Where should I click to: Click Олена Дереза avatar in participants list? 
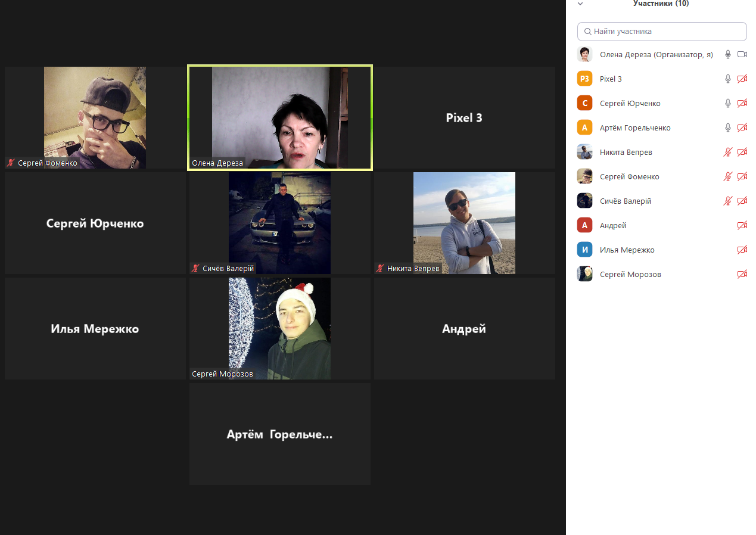point(585,54)
